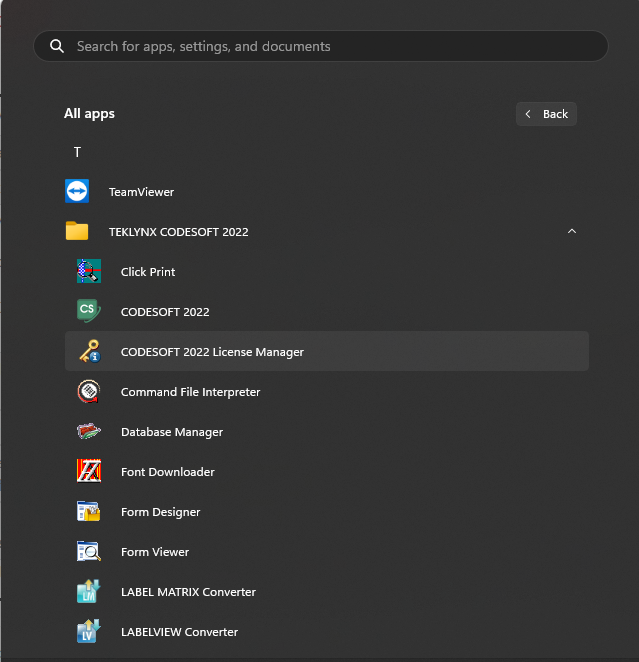Click the Font Downloader icon
This screenshot has width=639, height=662.
[x=89, y=471]
